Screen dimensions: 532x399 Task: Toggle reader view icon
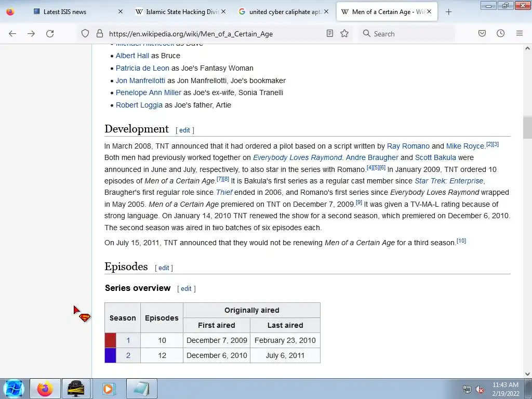coord(329,33)
